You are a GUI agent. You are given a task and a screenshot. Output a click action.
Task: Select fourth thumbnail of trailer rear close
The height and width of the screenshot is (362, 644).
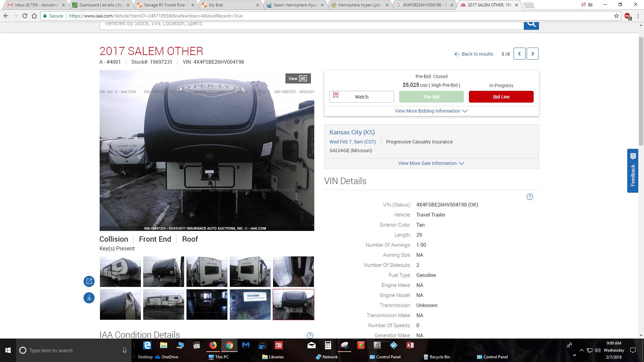(250, 271)
